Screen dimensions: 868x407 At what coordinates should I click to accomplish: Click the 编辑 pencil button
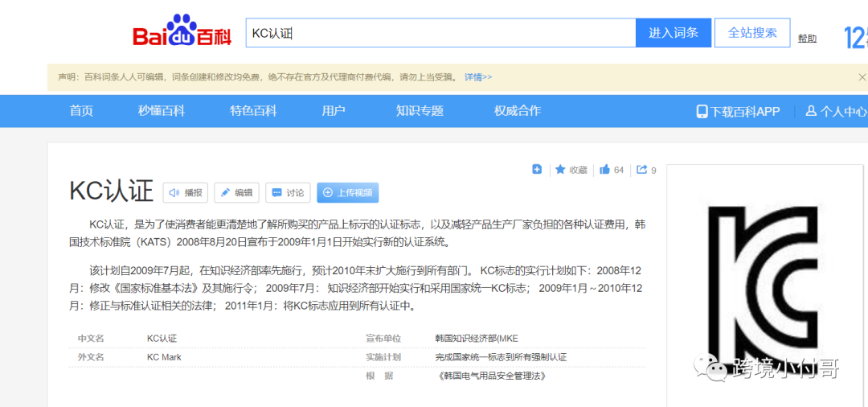click(x=236, y=193)
